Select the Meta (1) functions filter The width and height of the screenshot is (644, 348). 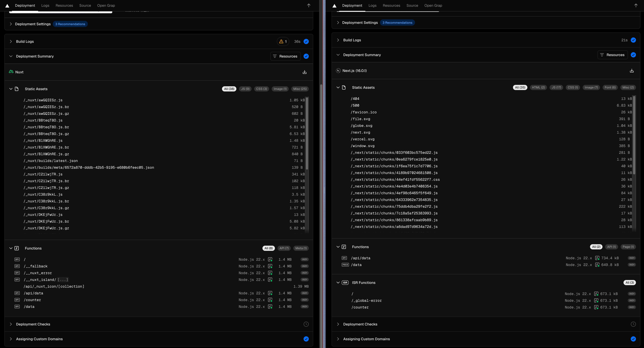[301, 248]
